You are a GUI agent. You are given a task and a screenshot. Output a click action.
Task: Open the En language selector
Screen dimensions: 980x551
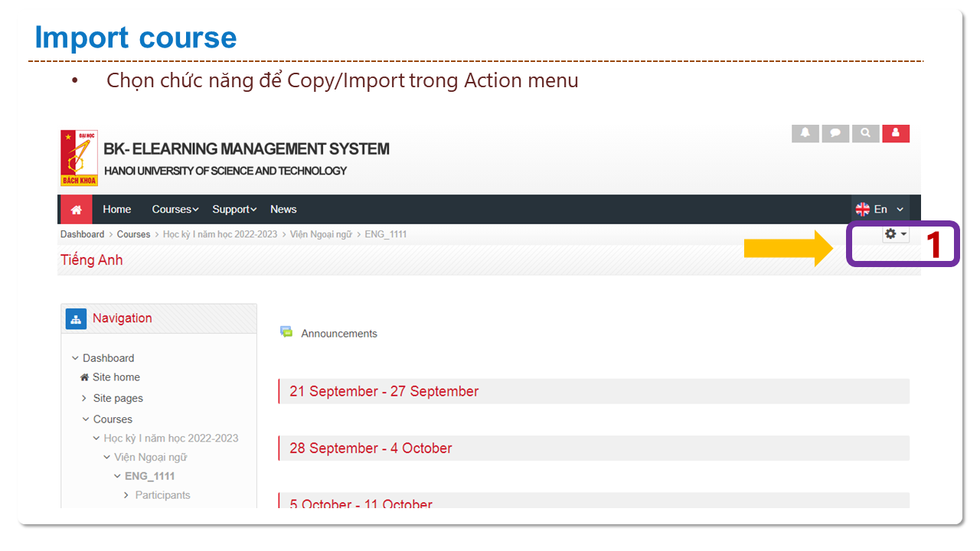point(880,210)
